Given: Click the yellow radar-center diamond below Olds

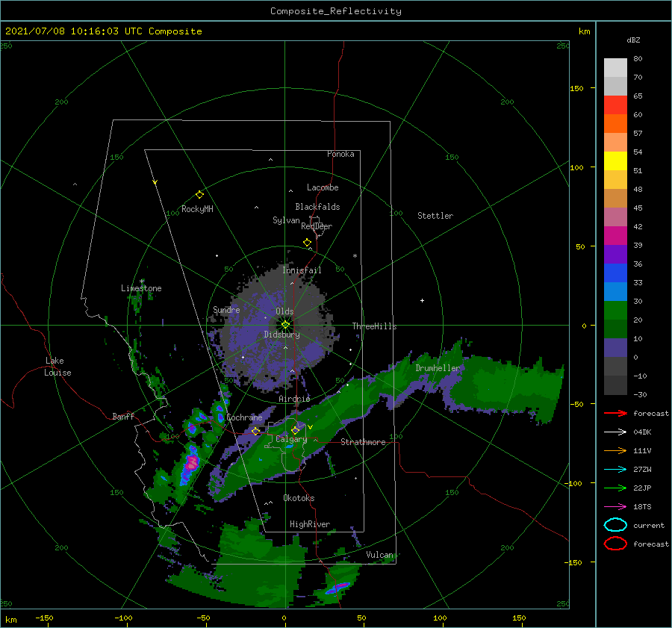Looking at the screenshot, I should click(x=285, y=325).
